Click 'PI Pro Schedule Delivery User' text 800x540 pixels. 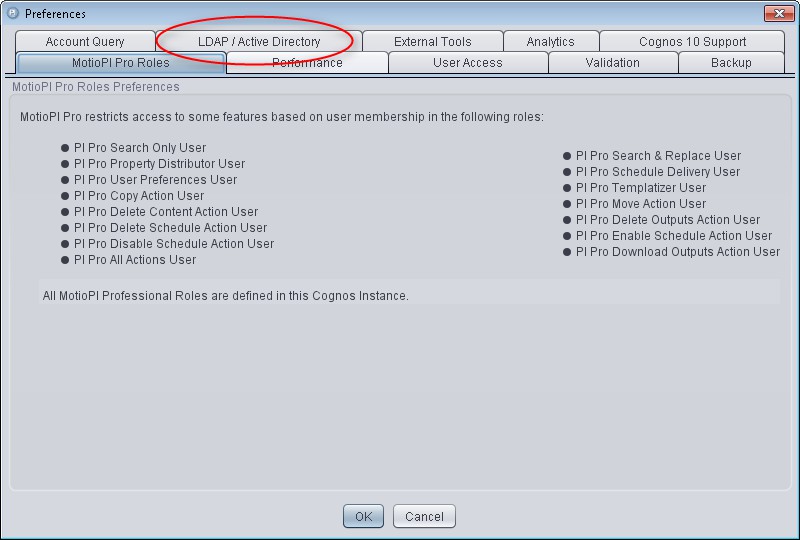pos(658,171)
